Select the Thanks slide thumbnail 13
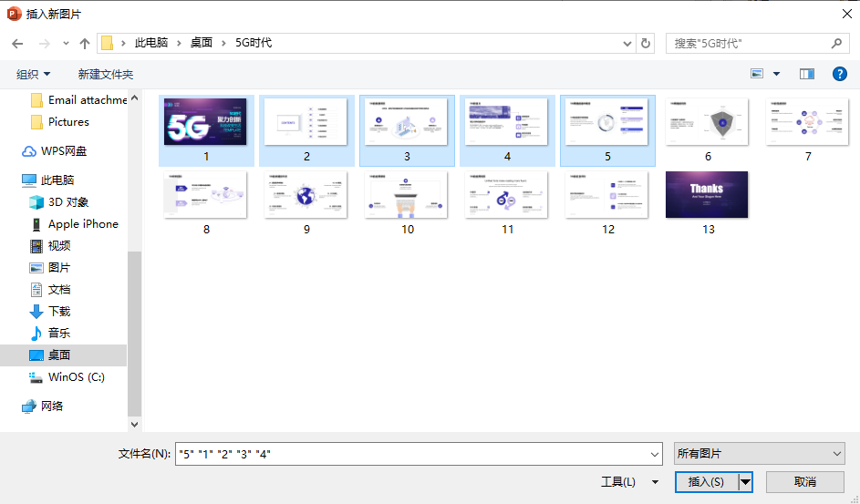860x504 pixels. (708, 203)
